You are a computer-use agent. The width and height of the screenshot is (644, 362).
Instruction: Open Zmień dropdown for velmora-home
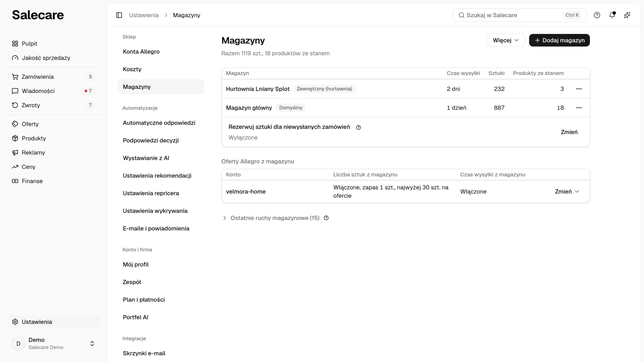tap(567, 192)
